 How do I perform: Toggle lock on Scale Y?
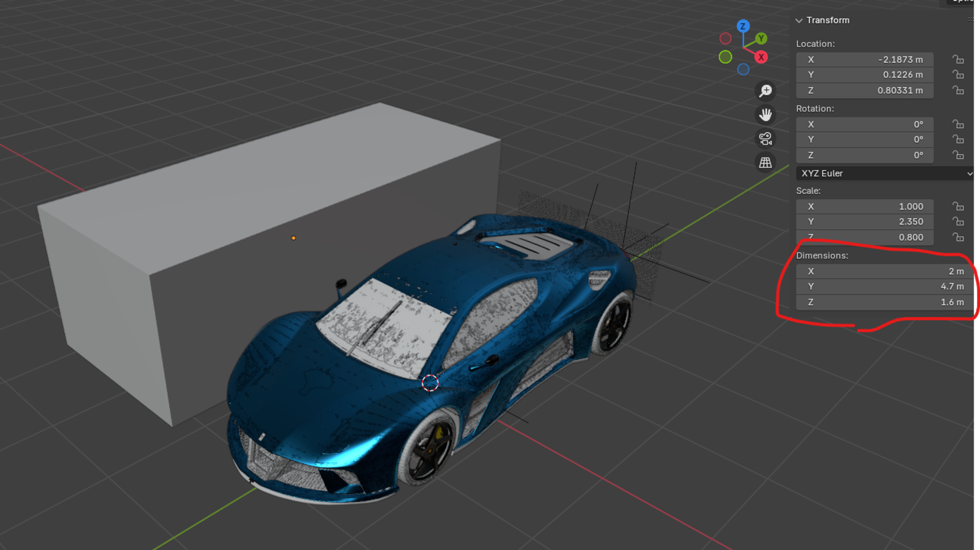(x=958, y=222)
